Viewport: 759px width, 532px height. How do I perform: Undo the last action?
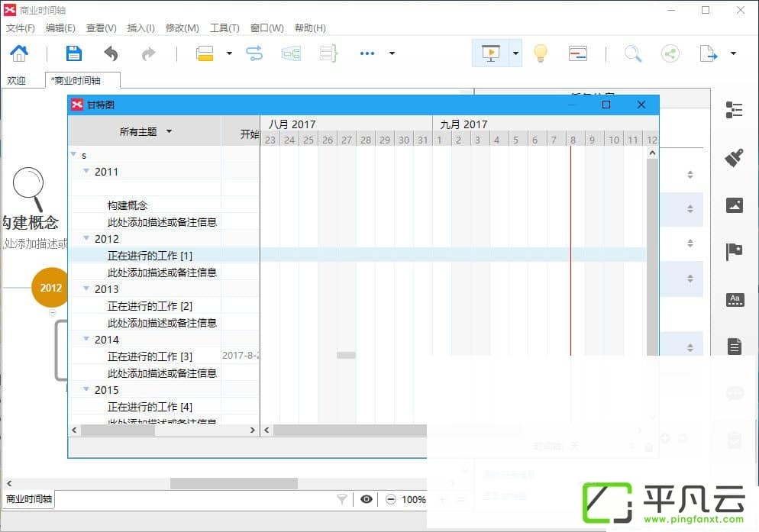(111, 53)
